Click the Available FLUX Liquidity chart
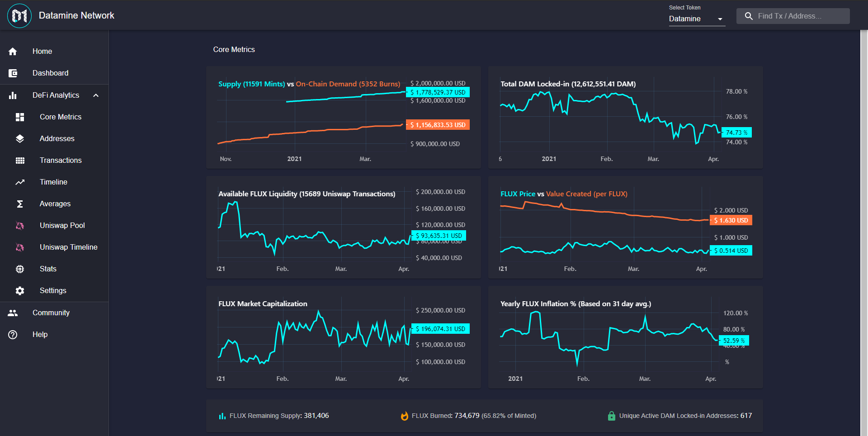 click(x=343, y=227)
